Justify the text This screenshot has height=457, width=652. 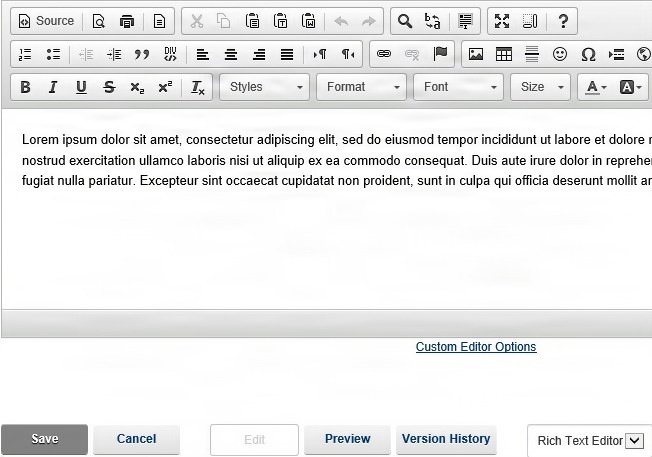tap(287, 54)
